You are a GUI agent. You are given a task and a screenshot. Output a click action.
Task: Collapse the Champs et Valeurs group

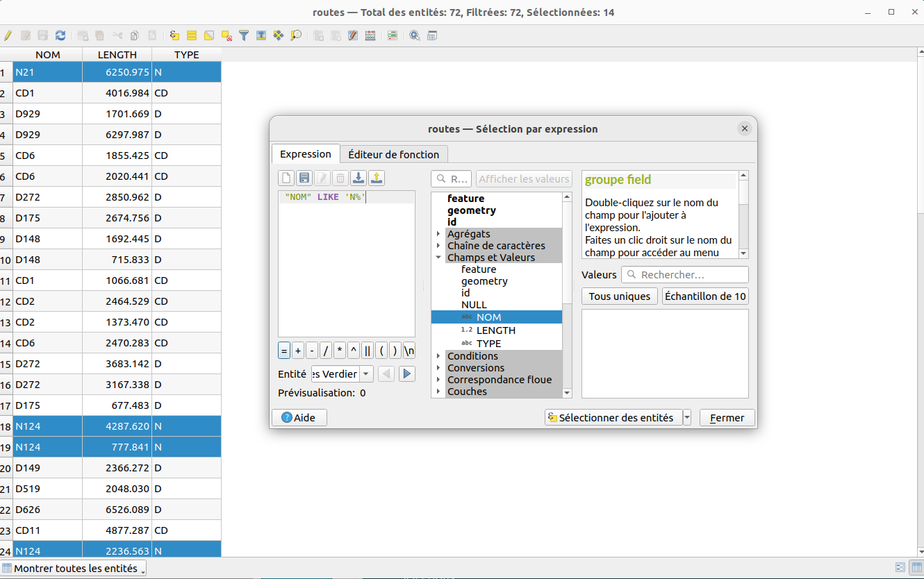[438, 258]
